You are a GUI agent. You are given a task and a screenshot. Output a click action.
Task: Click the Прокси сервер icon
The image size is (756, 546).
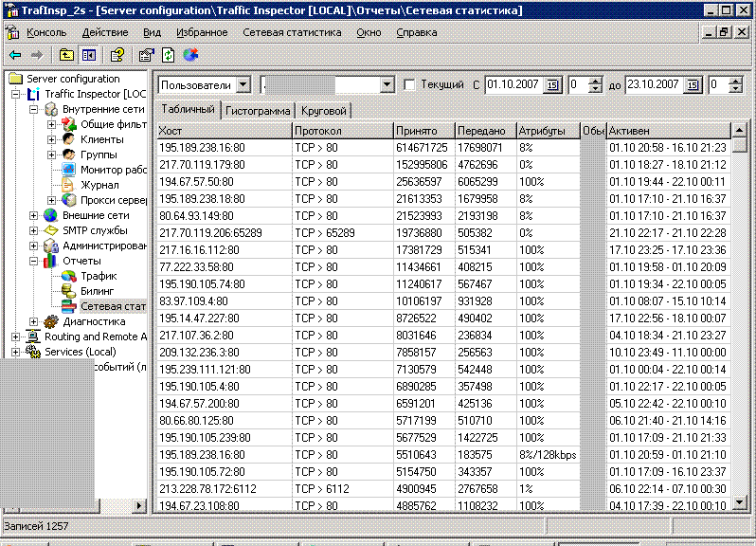click(x=69, y=200)
